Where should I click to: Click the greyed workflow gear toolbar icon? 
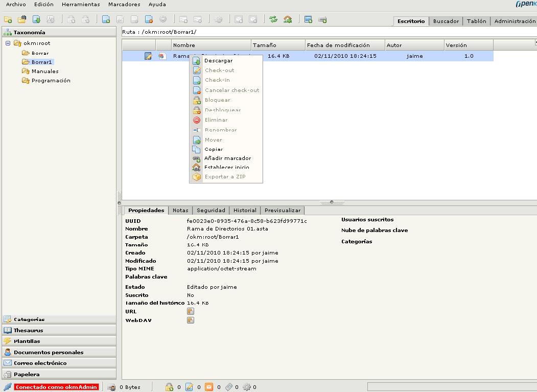(219, 19)
